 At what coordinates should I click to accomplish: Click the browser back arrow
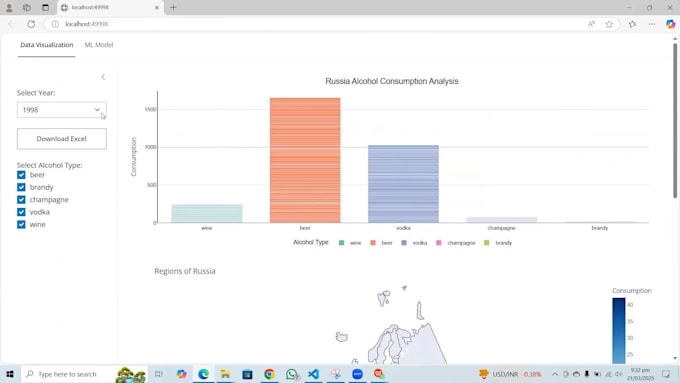pyautogui.click(x=12, y=24)
